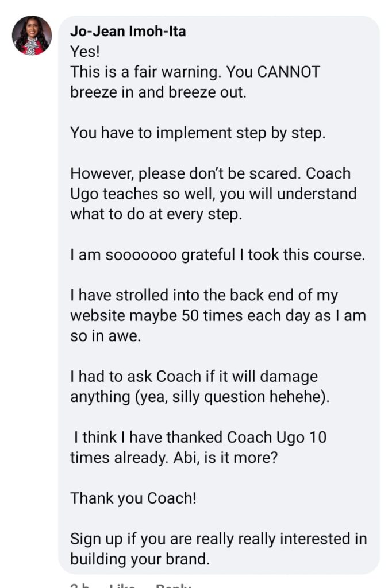Image resolution: width=392 pixels, height=588 pixels.
Task: Tap the 'Thank you Coach!' line
Action: click(133, 498)
